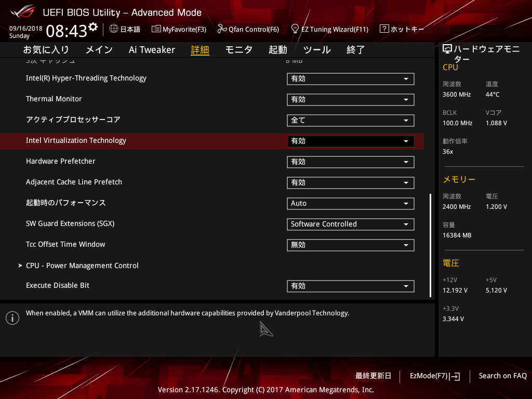The height and width of the screenshot is (399, 532).
Task: Open the モニタ menu tab
Action: point(239,49)
